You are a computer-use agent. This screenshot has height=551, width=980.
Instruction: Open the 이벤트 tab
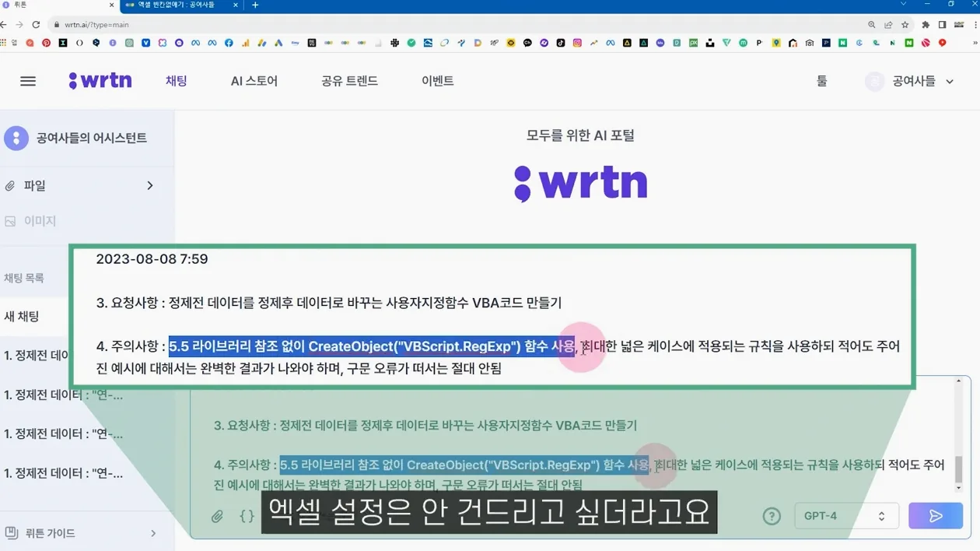[x=438, y=81]
